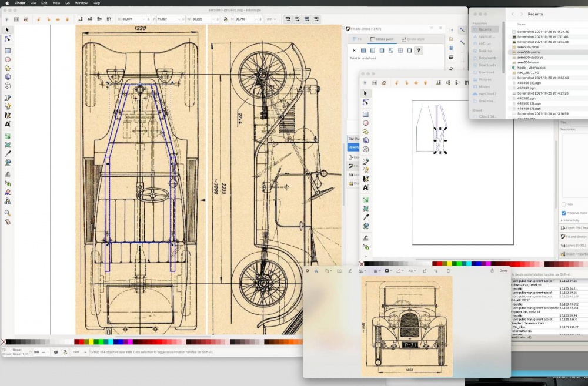Screen dimensions: 588x386
Task: Choose Flat color stroke paint type
Action: click(363, 50)
